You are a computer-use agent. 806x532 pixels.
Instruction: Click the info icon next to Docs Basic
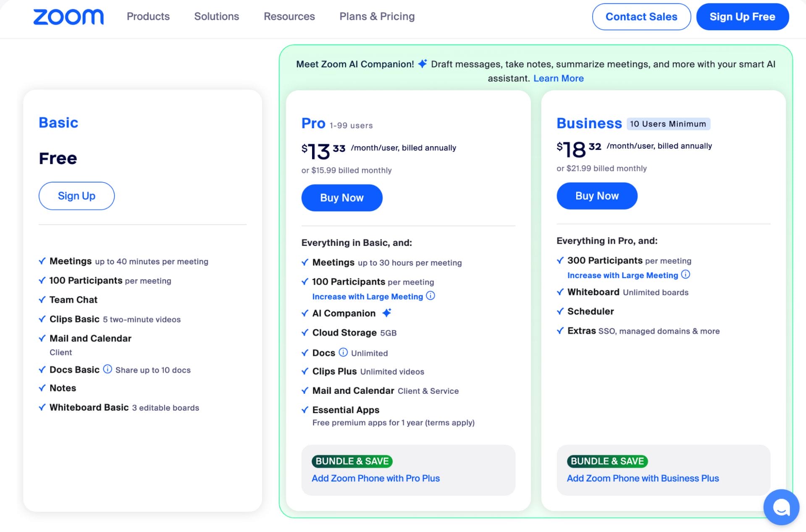(x=108, y=370)
